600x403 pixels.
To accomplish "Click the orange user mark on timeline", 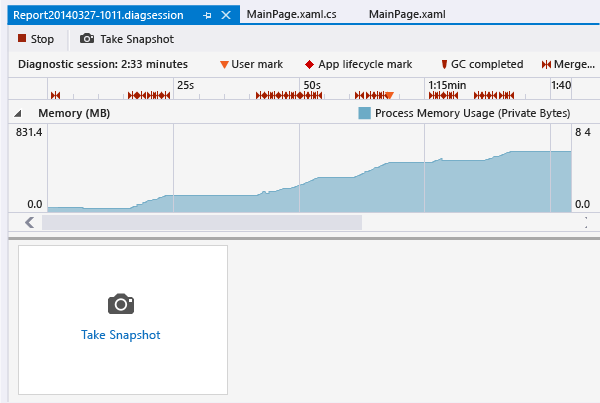I will [389, 95].
